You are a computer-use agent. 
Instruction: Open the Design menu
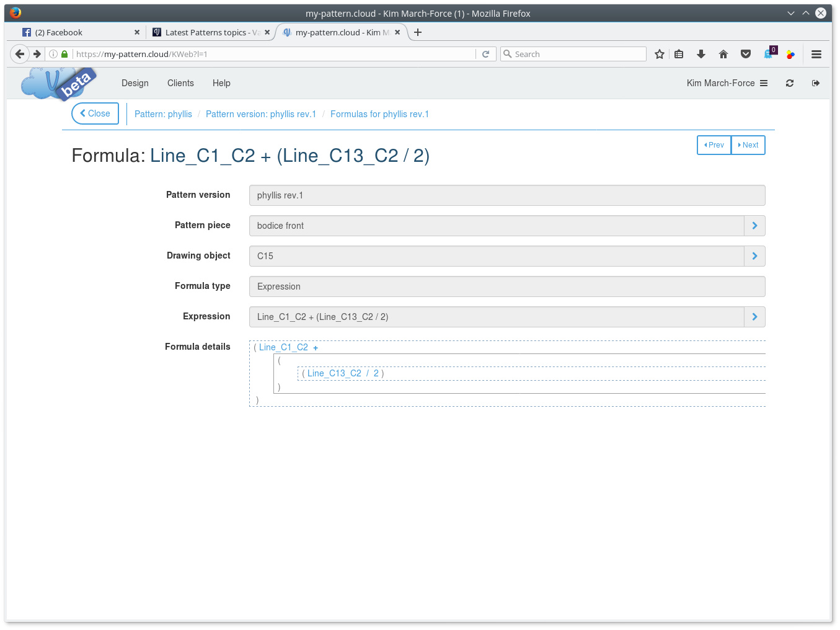pos(135,83)
